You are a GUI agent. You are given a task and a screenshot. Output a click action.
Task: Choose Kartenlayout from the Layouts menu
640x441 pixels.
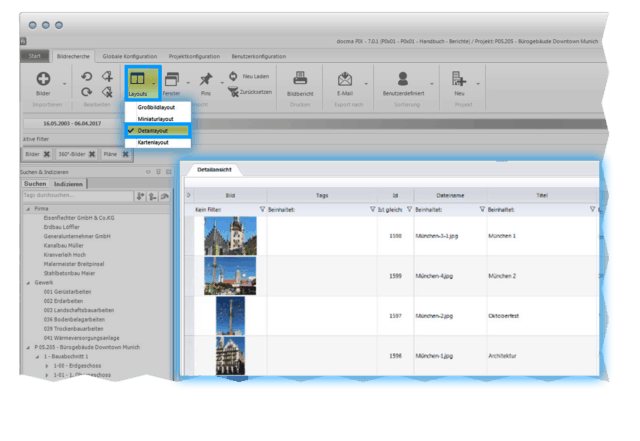158,143
